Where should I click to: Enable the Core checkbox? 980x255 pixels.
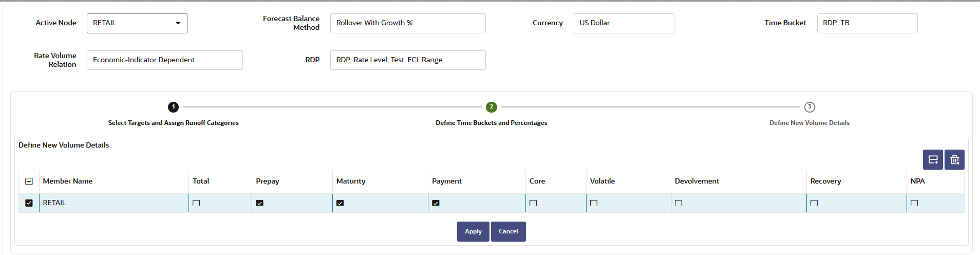533,203
